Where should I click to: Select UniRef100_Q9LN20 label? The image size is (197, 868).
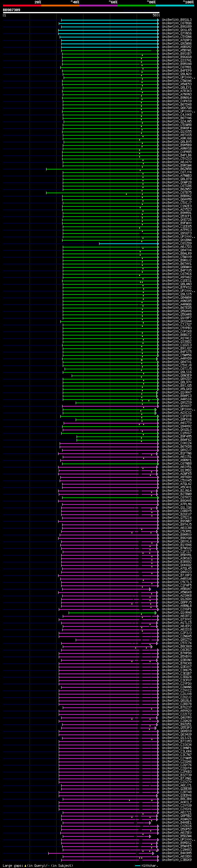177,74
